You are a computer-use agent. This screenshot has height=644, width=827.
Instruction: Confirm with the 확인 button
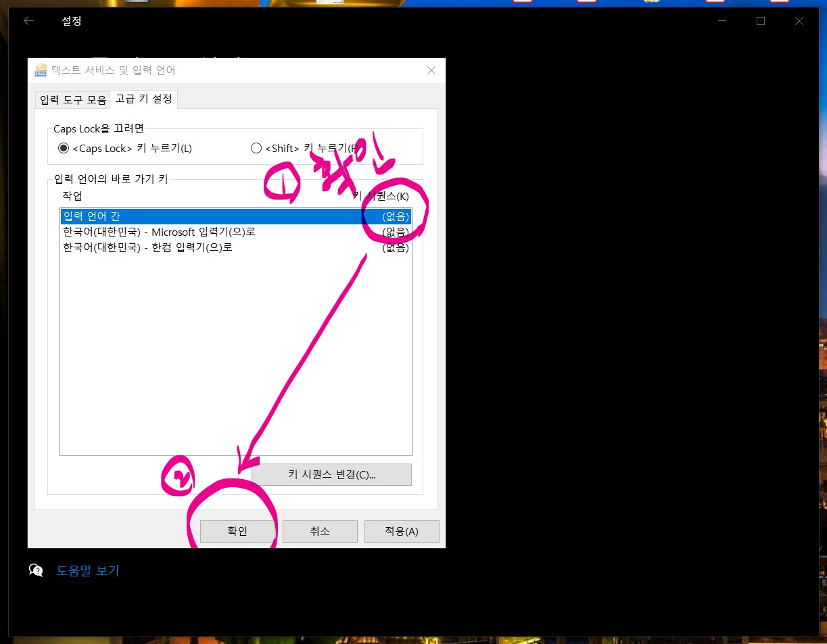[x=237, y=531]
